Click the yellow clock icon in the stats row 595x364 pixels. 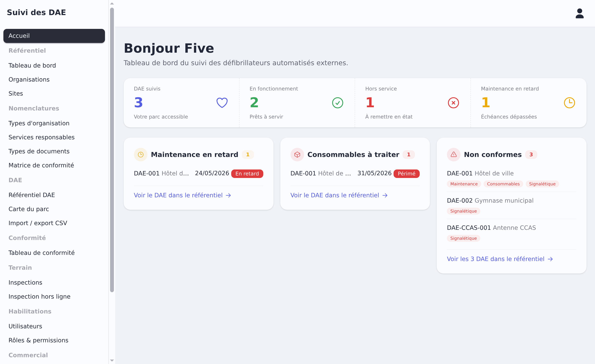tap(569, 103)
